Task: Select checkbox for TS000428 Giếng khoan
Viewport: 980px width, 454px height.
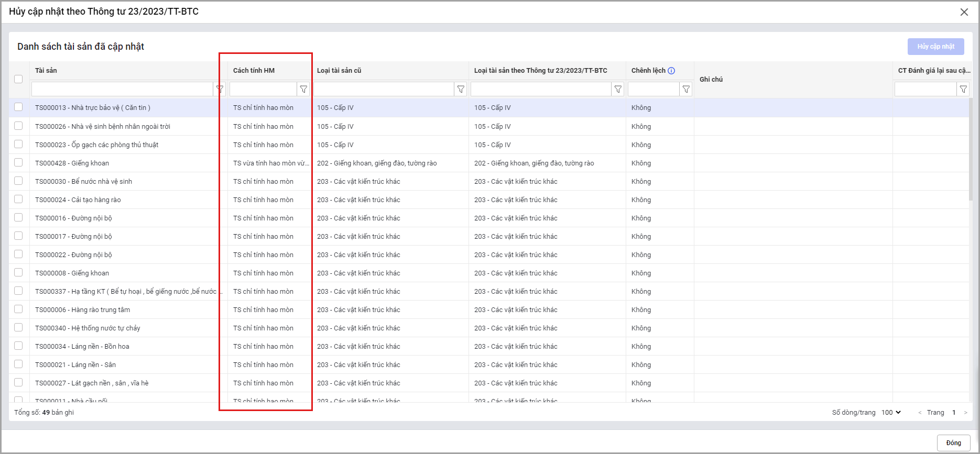Action: click(x=18, y=163)
